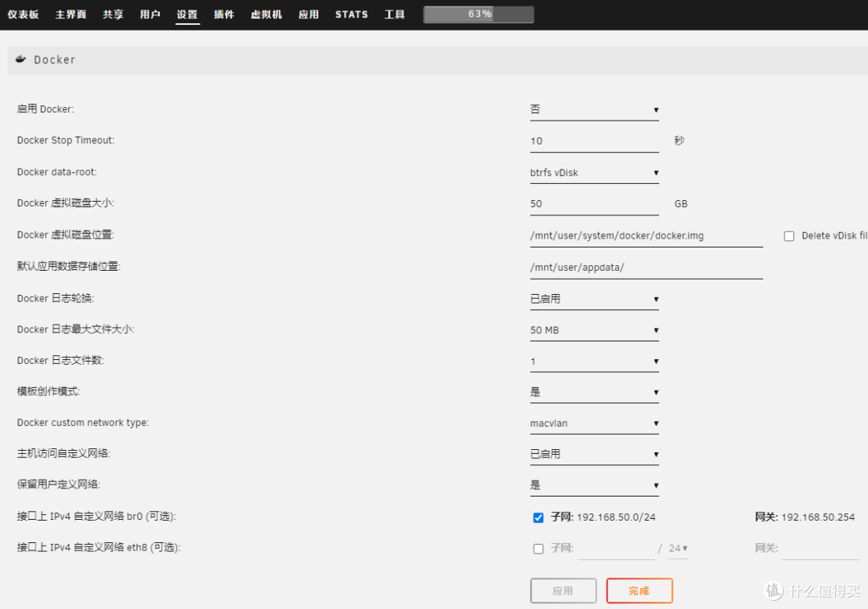Image resolution: width=868 pixels, height=609 pixels.
Task: Open the 应用 apps tab
Action: (x=309, y=14)
